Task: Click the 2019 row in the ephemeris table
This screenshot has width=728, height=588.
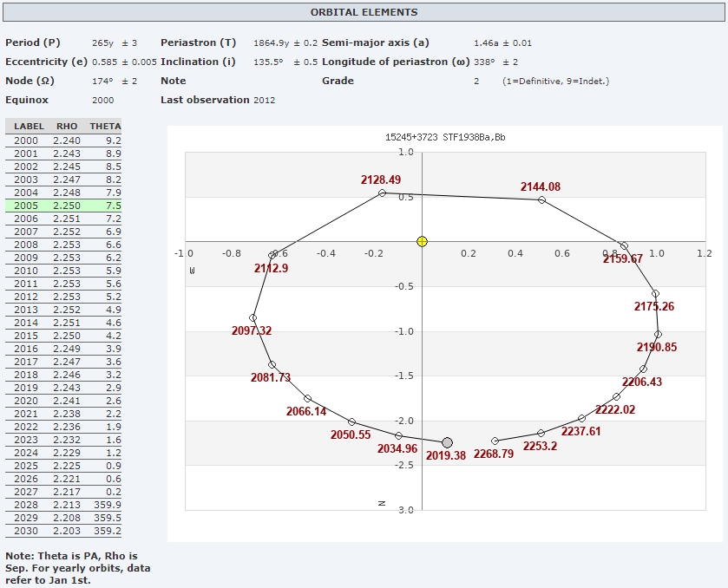Action: (62, 388)
